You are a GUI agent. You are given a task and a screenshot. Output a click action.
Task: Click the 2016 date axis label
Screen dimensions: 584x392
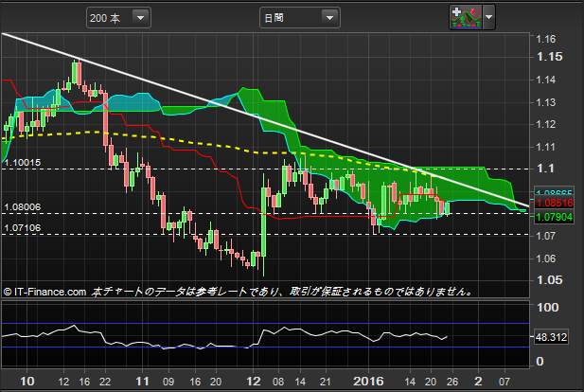368,382
